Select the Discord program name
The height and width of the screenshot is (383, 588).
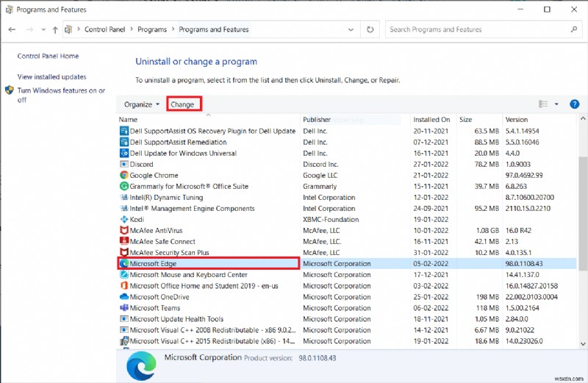click(141, 164)
